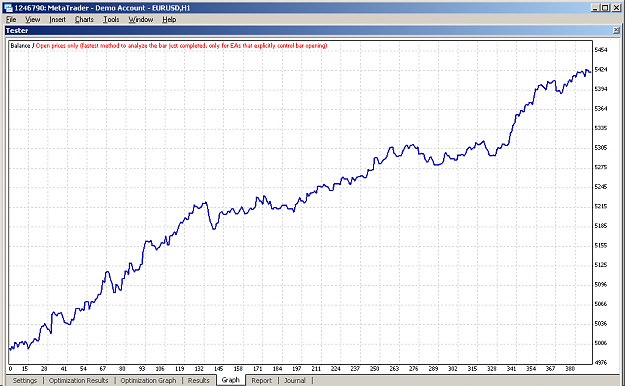Viewport: 625px width, 386px height.
Task: Open the File menu
Action: [11, 20]
